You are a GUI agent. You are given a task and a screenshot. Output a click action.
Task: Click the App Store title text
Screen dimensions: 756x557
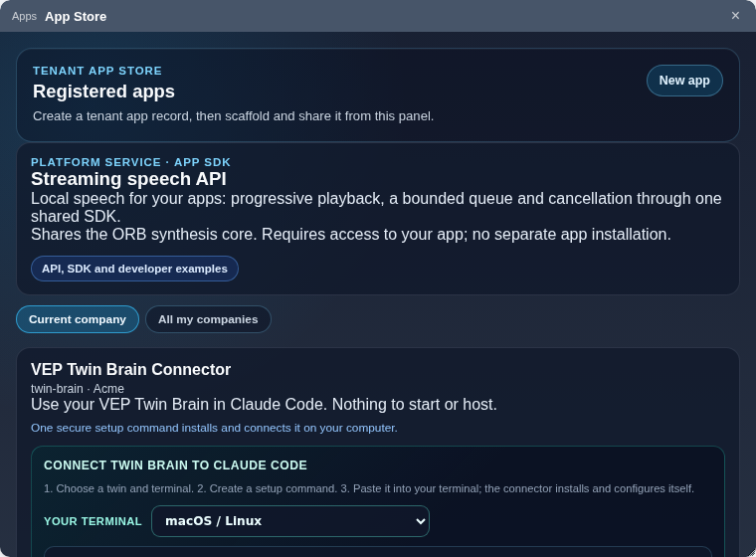[x=76, y=16]
